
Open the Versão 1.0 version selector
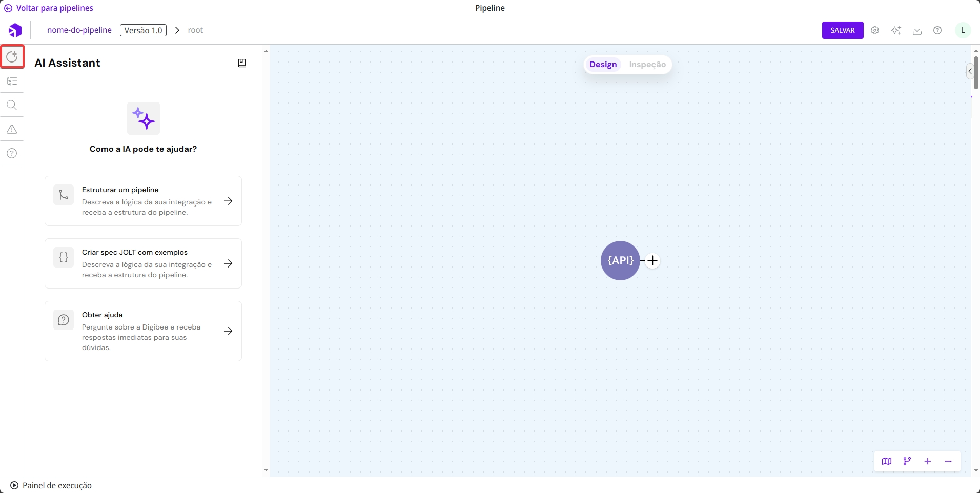pyautogui.click(x=143, y=30)
